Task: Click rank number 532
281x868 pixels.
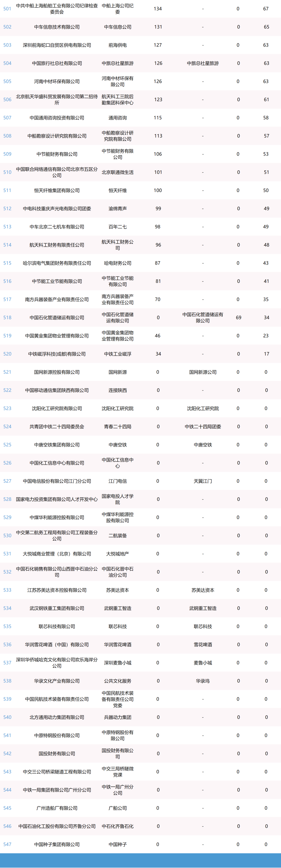Action: (x=7, y=572)
